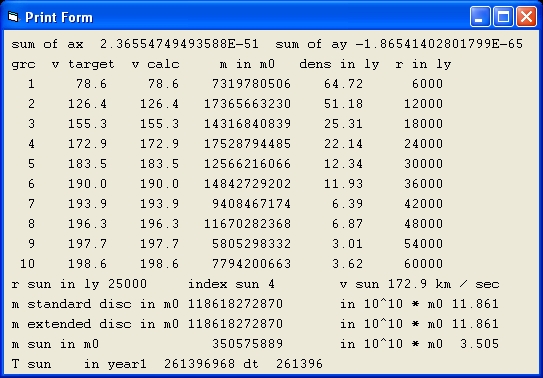The width and height of the screenshot is (543, 378).
Task: Select radius value 6000
Action: [427, 84]
